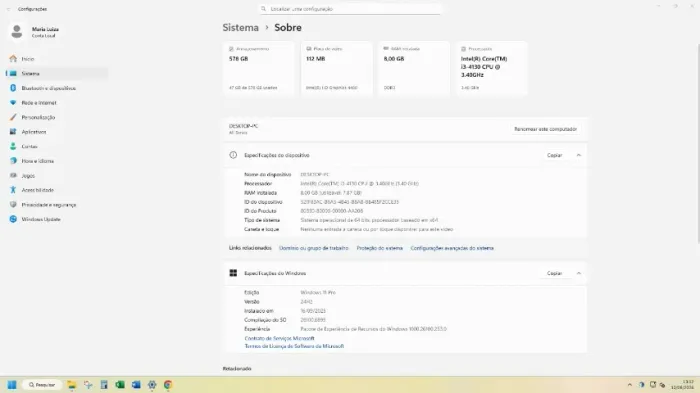Click the ID do Produto value
This screenshot has height=393, width=700.
(332, 211)
